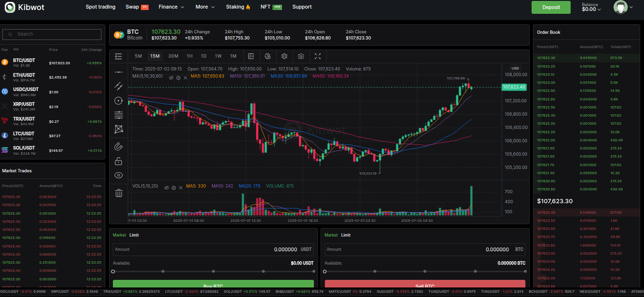The width and height of the screenshot is (644, 297).
Task: Switch chart to 5M interval
Action: pos(138,56)
